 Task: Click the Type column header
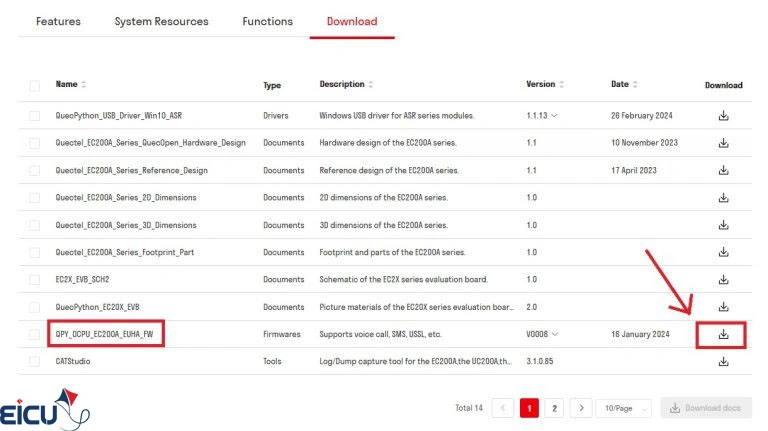272,86
